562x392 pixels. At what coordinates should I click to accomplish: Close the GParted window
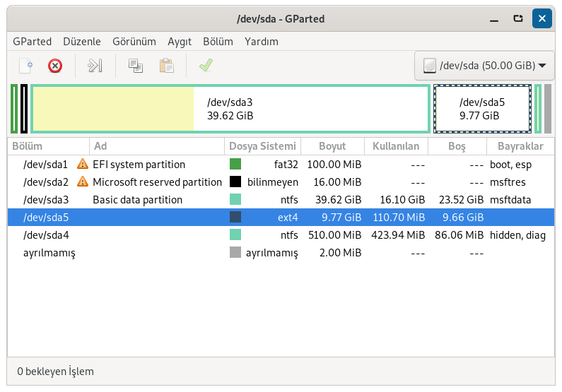[x=542, y=18]
